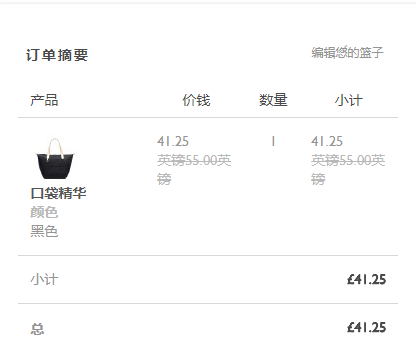Click the bag's beige handles in thumbnail
416x361 pixels.
click(55, 147)
